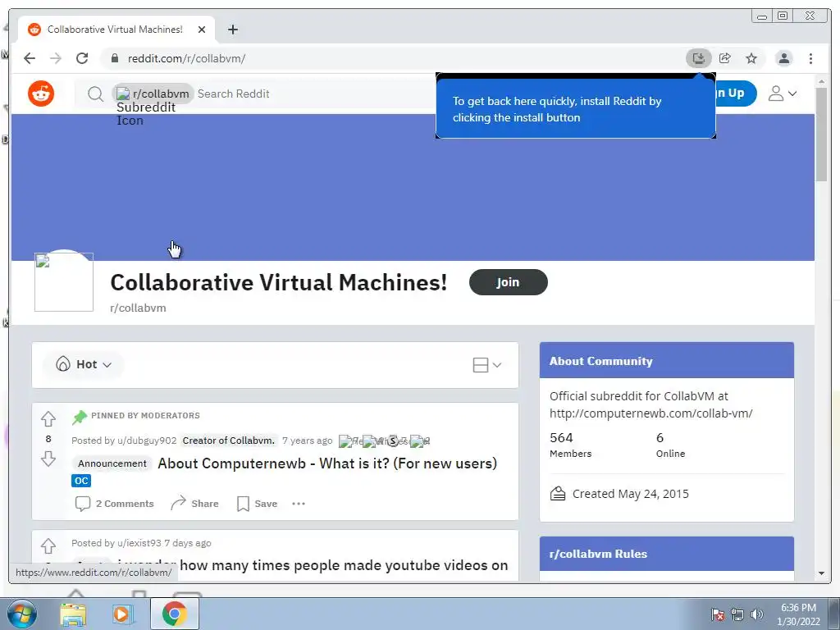The width and height of the screenshot is (840, 630).
Task: Click the install Reddit app icon
Action: click(x=699, y=58)
